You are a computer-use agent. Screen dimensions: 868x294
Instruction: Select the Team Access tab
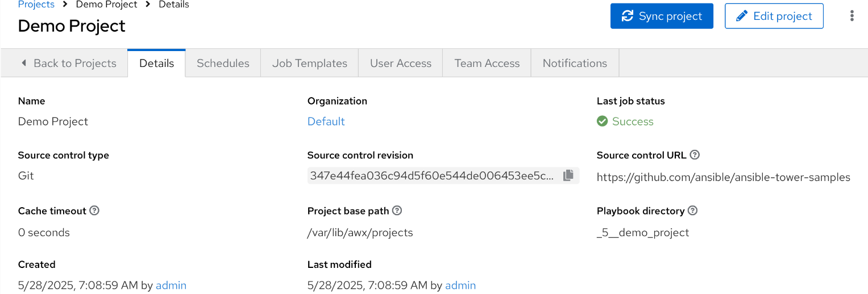pyautogui.click(x=487, y=63)
